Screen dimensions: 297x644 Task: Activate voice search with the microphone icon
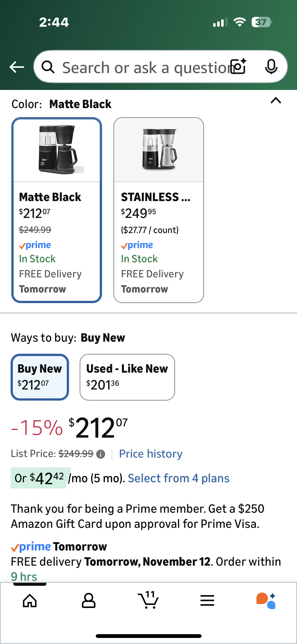tap(272, 67)
